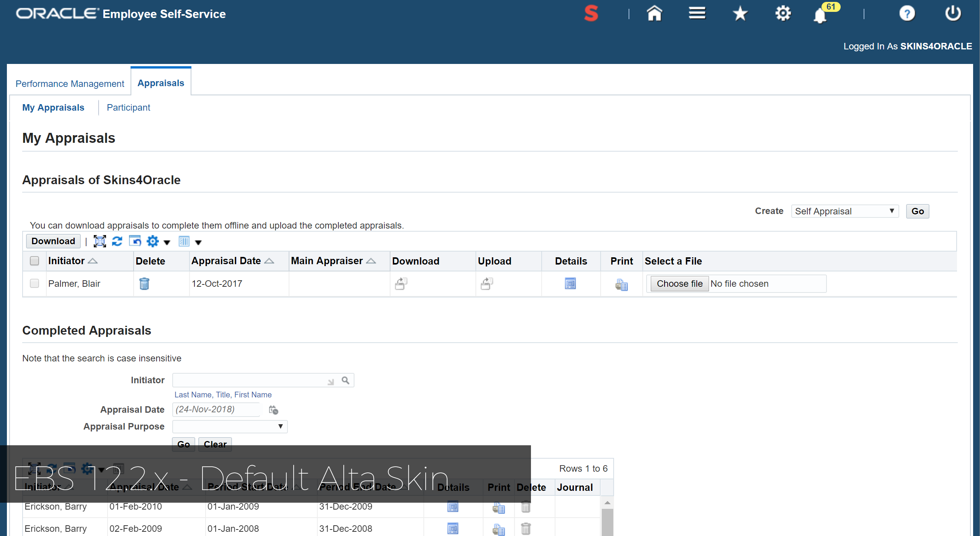Viewport: 980px width, 536px height.
Task: Switch to Performance Management tab
Action: click(70, 84)
